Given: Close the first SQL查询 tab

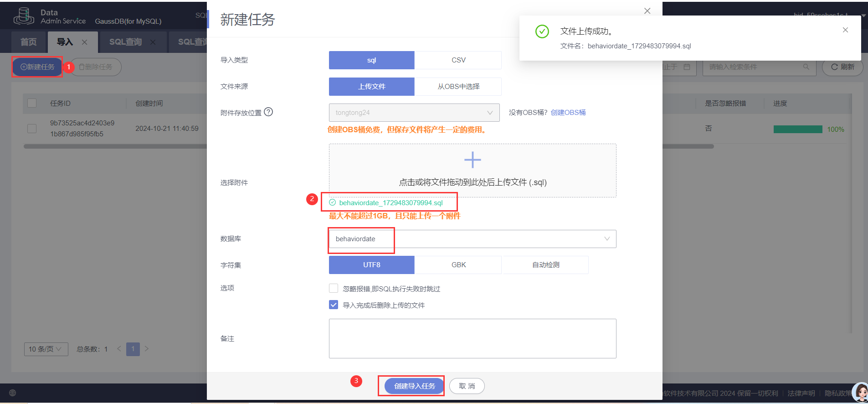Looking at the screenshot, I should 153,42.
